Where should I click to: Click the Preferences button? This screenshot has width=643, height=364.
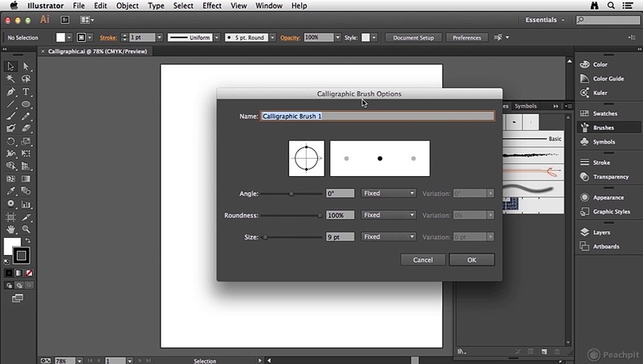pos(467,37)
